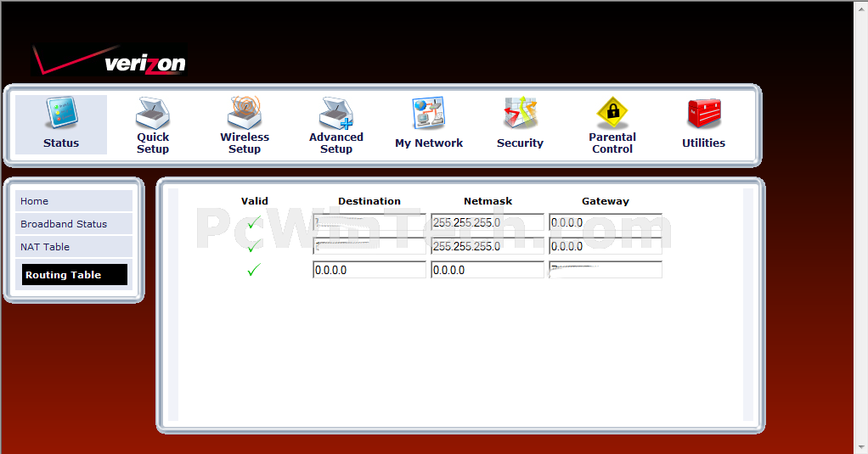
Task: Open the My Network icon
Action: (x=429, y=114)
